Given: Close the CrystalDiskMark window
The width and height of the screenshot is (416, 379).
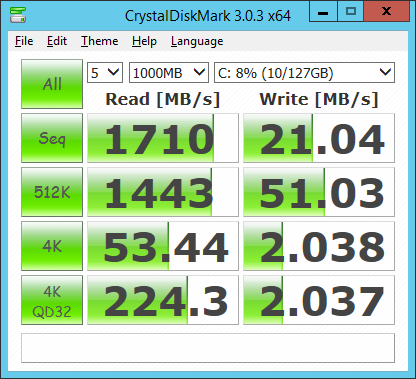Looking at the screenshot, I should click(x=386, y=11).
